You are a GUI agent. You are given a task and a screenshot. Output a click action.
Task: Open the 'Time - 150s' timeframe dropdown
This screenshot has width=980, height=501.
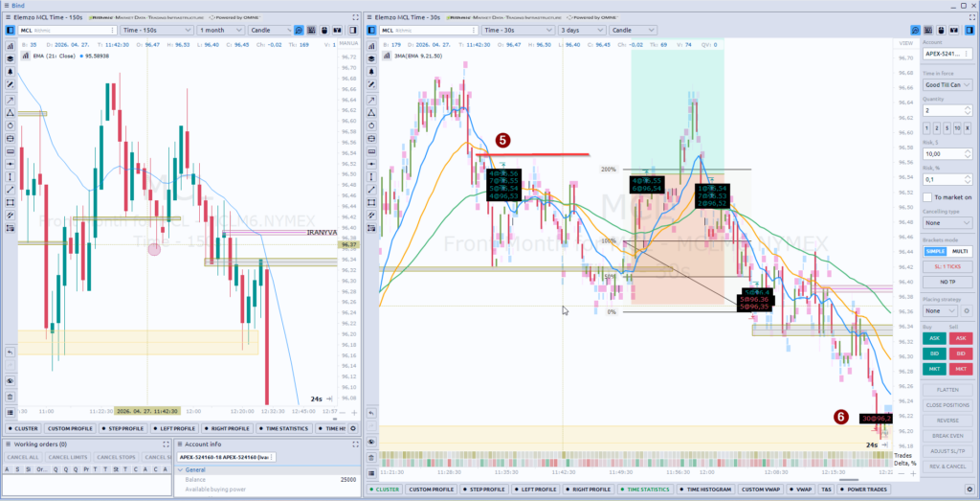tap(156, 30)
